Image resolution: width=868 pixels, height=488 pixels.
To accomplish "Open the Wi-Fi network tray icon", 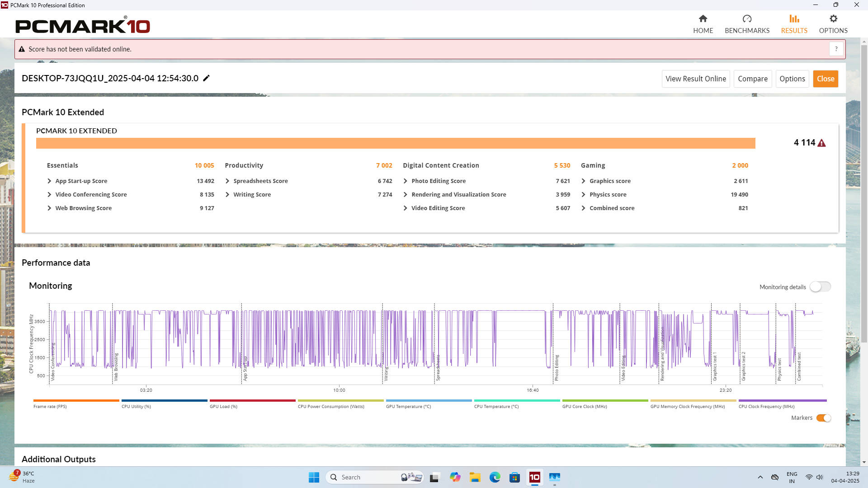I will coord(809,477).
